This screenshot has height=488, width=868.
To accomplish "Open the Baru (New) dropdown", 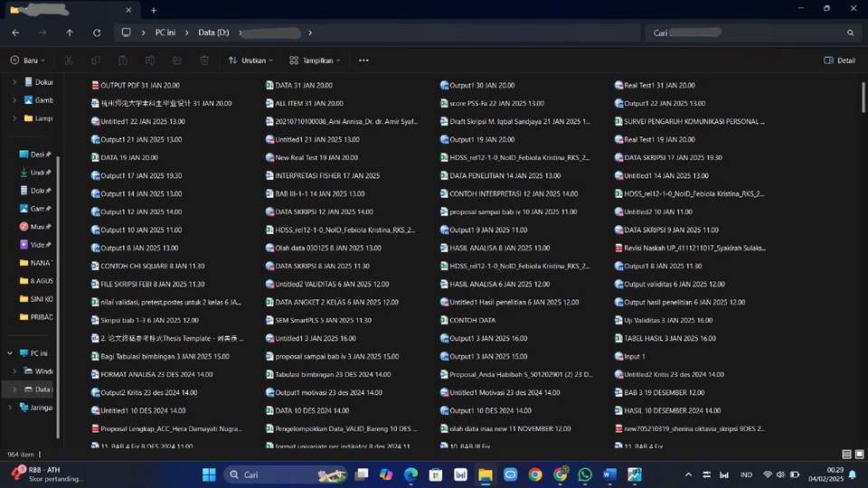I will coord(28,61).
